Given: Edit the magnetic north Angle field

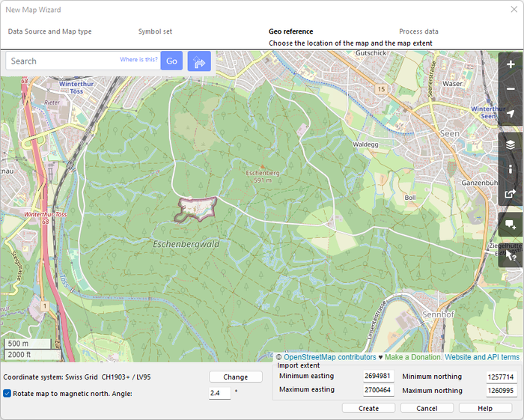Looking at the screenshot, I should click(x=219, y=393).
